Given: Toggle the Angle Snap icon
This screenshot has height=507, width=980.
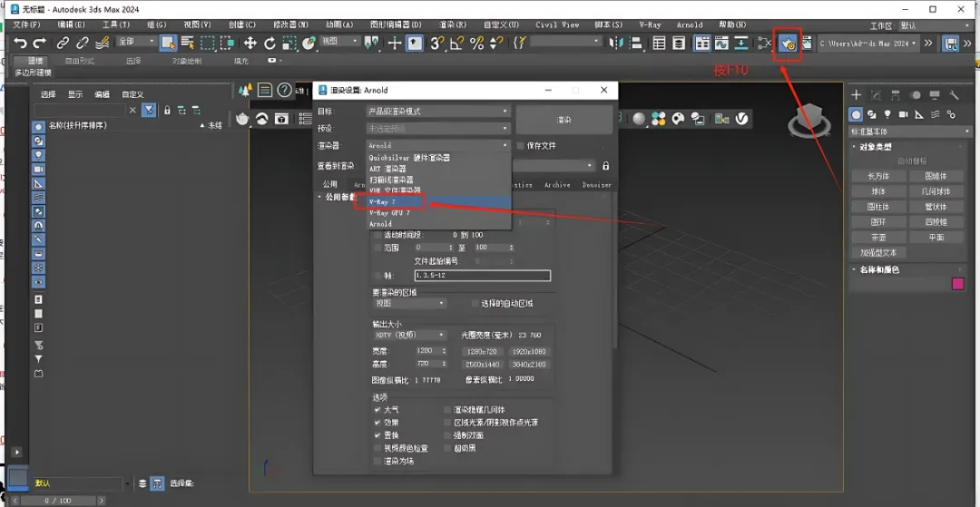Looking at the screenshot, I should [456, 44].
